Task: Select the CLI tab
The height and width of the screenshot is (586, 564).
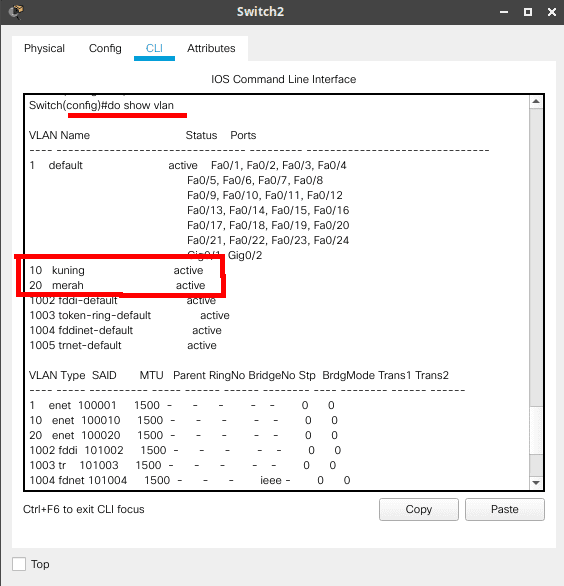Action: pos(154,48)
